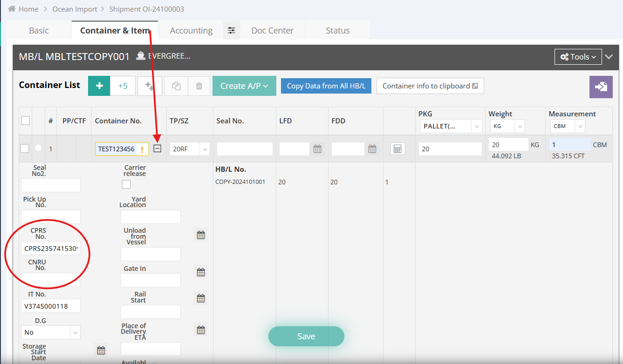Screen dimensions: 623x364
Task: Open the TP/SZ 20RF dropdown
Action: pos(190,149)
